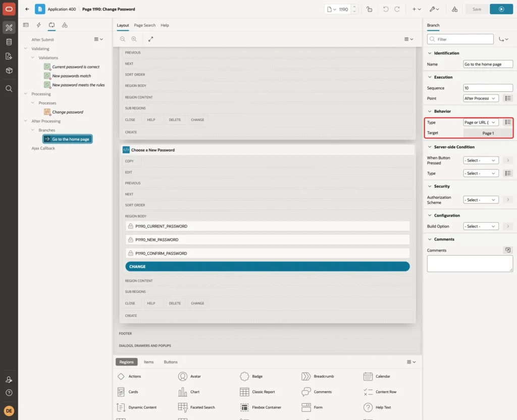Expand layout to full screen

pyautogui.click(x=150, y=39)
